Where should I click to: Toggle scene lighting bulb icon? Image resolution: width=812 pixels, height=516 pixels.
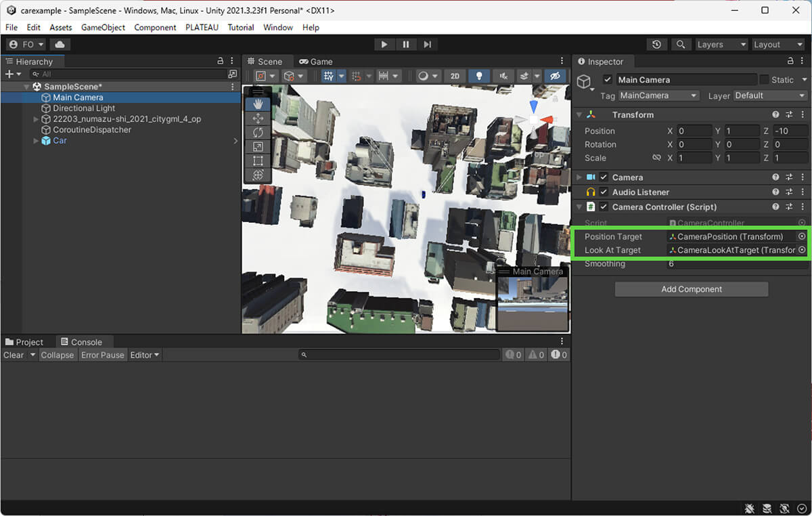click(x=479, y=76)
